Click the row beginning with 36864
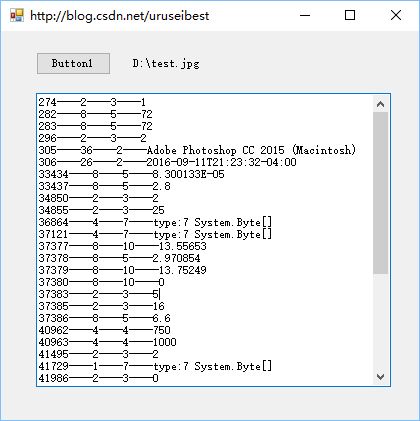The width and height of the screenshot is (420, 421). pyautogui.click(x=155, y=222)
